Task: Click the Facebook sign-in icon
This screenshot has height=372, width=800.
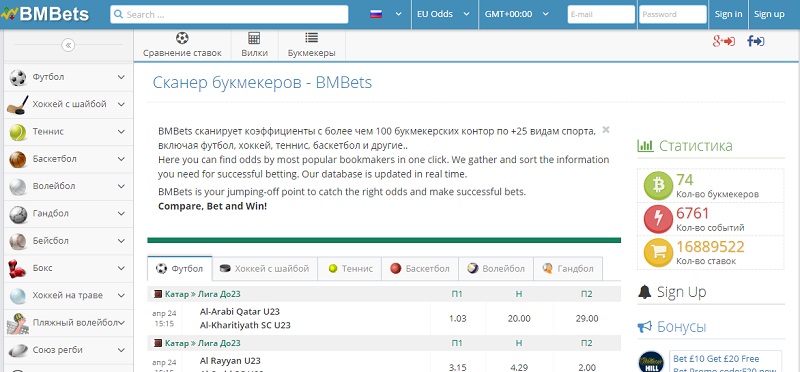Action: click(756, 41)
